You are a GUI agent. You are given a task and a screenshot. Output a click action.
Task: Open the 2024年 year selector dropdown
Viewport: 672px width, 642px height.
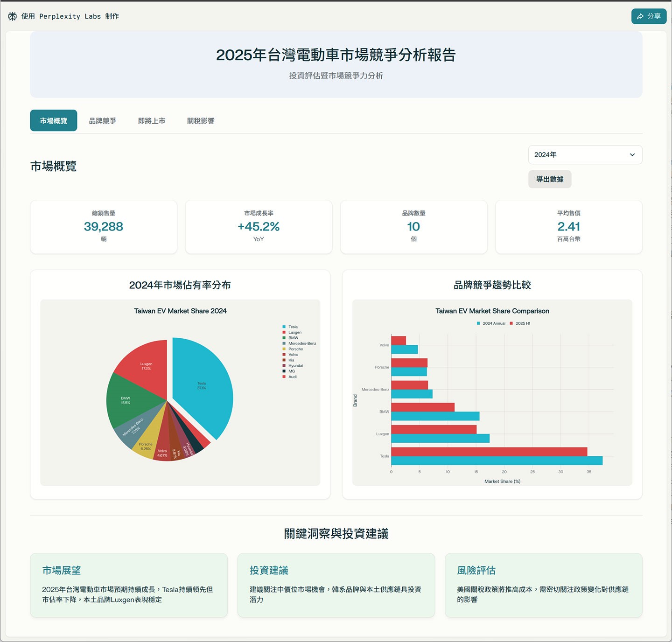click(585, 154)
